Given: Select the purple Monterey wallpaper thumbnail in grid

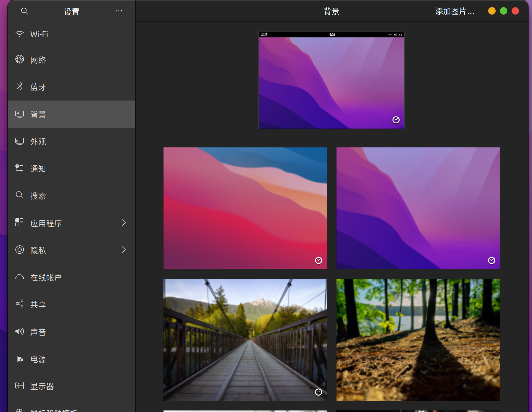Looking at the screenshot, I should coord(418,208).
